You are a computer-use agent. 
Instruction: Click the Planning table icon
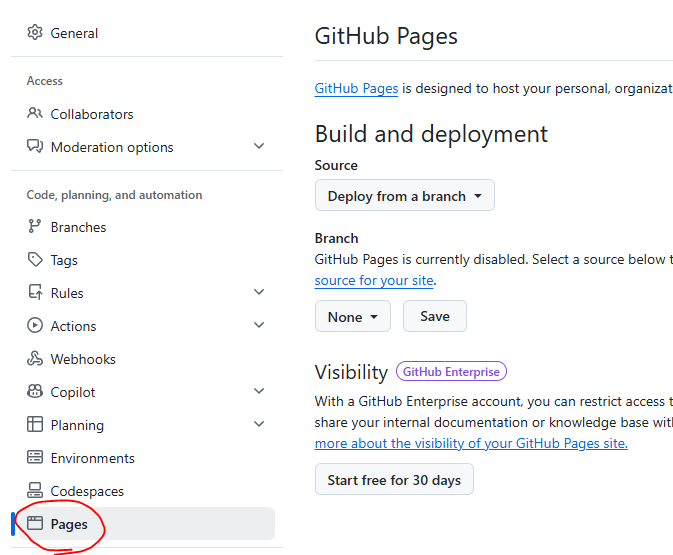(35, 424)
